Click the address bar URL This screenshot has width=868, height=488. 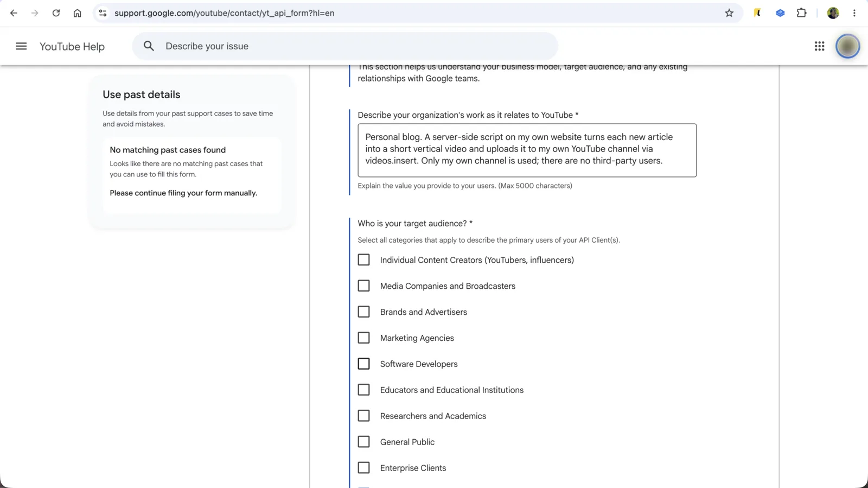click(225, 13)
